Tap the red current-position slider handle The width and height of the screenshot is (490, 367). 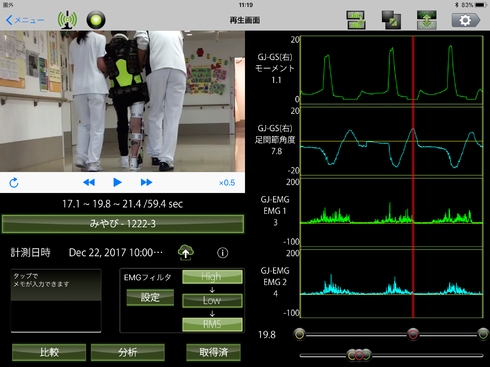tap(413, 334)
